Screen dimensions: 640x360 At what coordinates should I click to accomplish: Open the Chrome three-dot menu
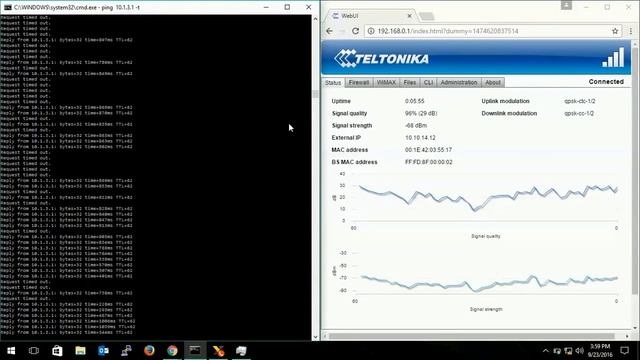point(631,31)
